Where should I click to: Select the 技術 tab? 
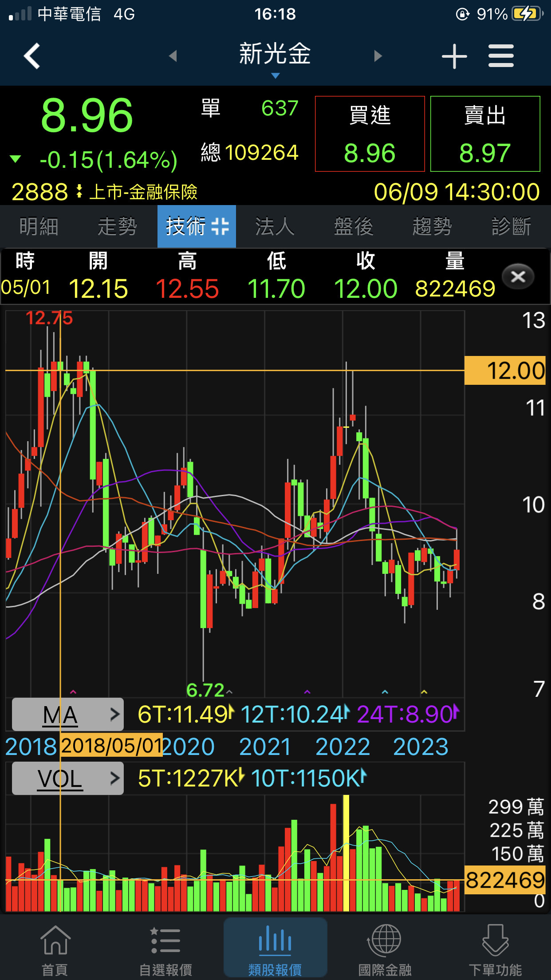point(197,226)
